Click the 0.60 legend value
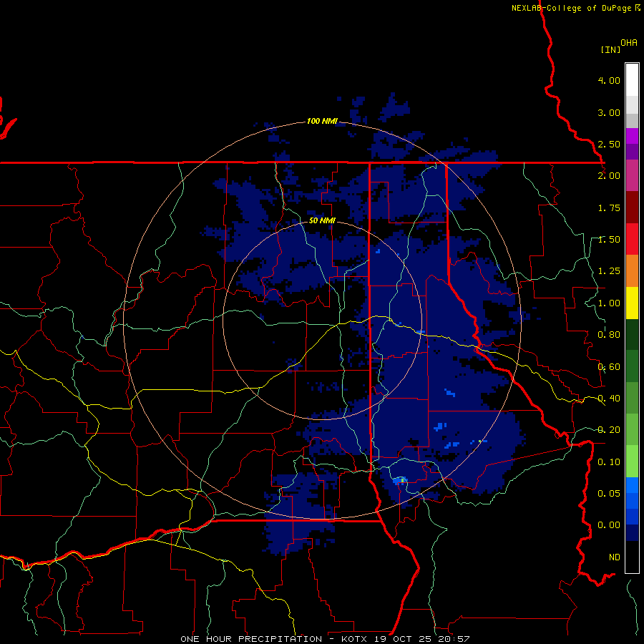The width and height of the screenshot is (644, 644). coord(609,367)
